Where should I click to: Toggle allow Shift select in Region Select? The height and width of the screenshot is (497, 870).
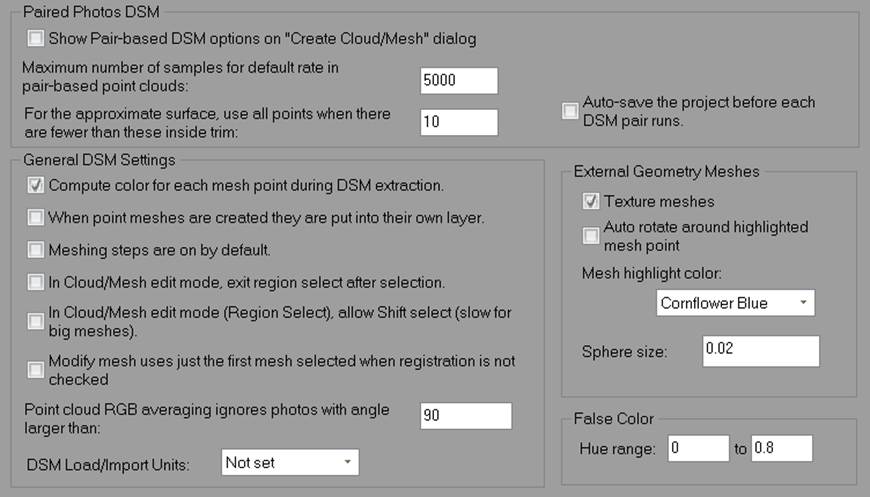(x=37, y=322)
